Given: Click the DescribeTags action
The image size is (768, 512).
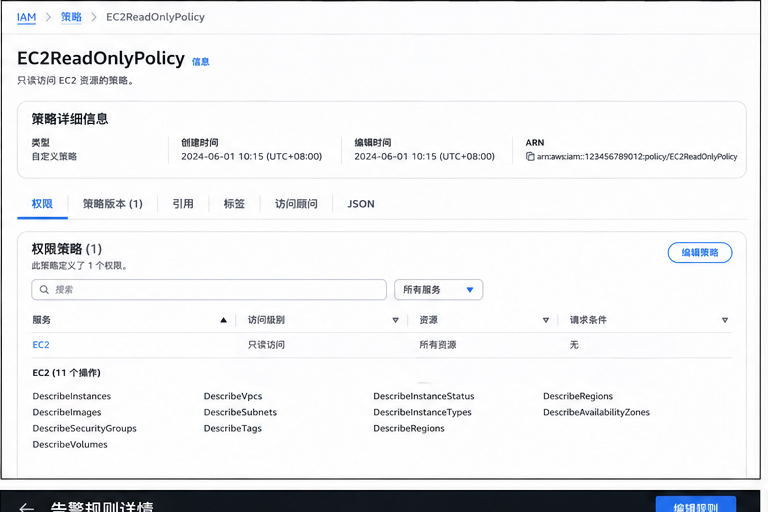Looking at the screenshot, I should point(233,428).
